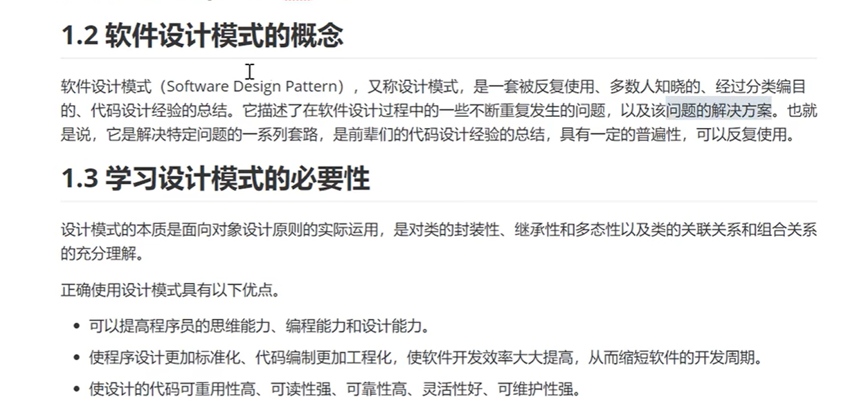Click the highlighted text "问题的解决方案"
Viewport: 868px width, 406px height.
[718, 111]
